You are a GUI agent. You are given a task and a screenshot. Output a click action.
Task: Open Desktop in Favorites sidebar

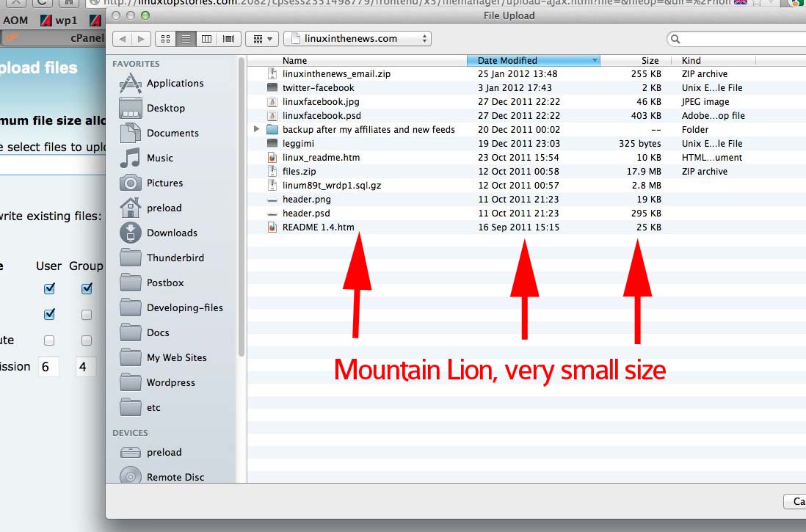152,108
